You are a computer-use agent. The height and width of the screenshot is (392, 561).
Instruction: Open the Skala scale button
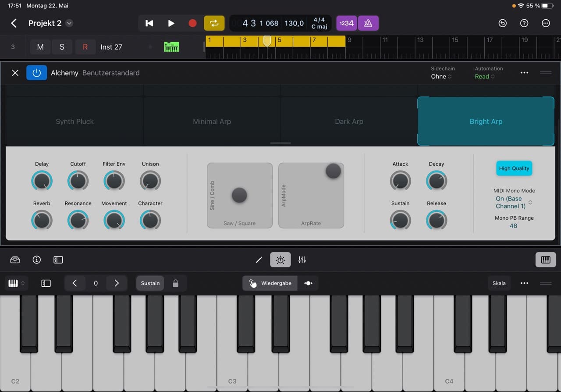[x=499, y=283]
